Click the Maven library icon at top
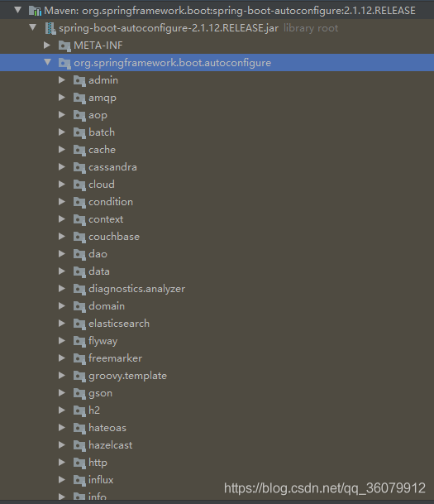Viewport: 434px width, 504px height. point(35,11)
